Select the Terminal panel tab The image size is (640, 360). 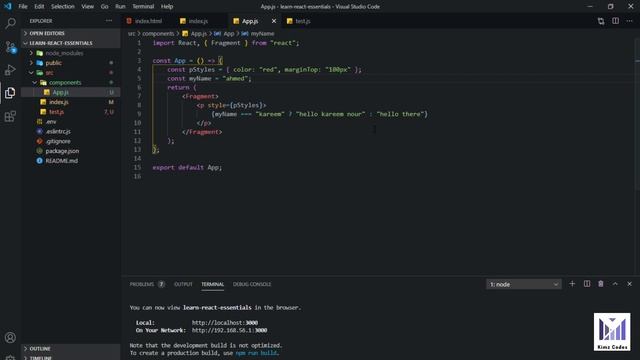(x=212, y=284)
